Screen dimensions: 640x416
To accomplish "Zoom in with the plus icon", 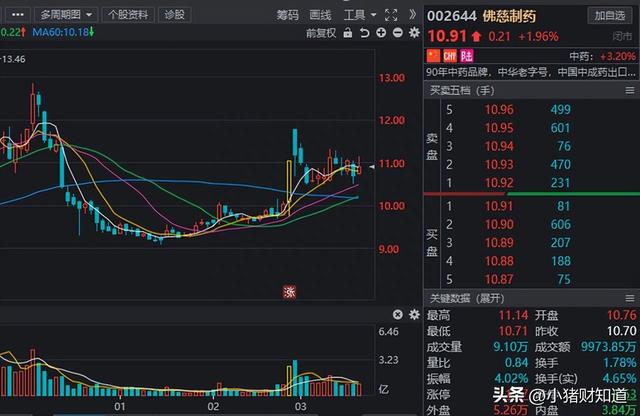I will click(x=381, y=33).
